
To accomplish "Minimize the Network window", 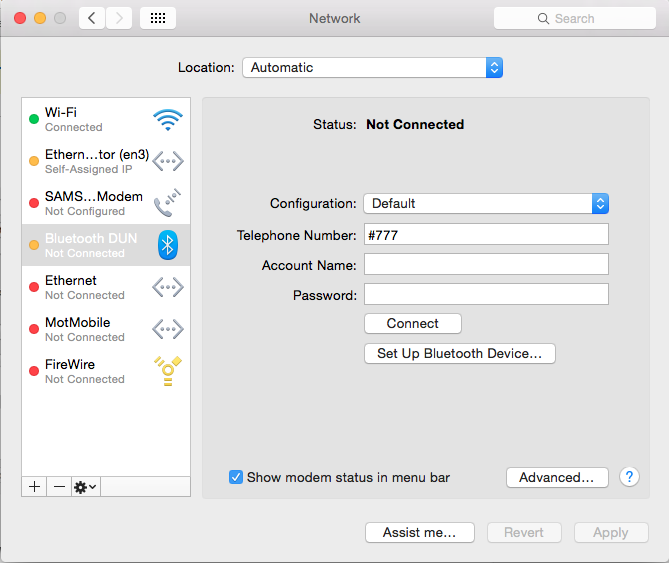I will [40, 18].
